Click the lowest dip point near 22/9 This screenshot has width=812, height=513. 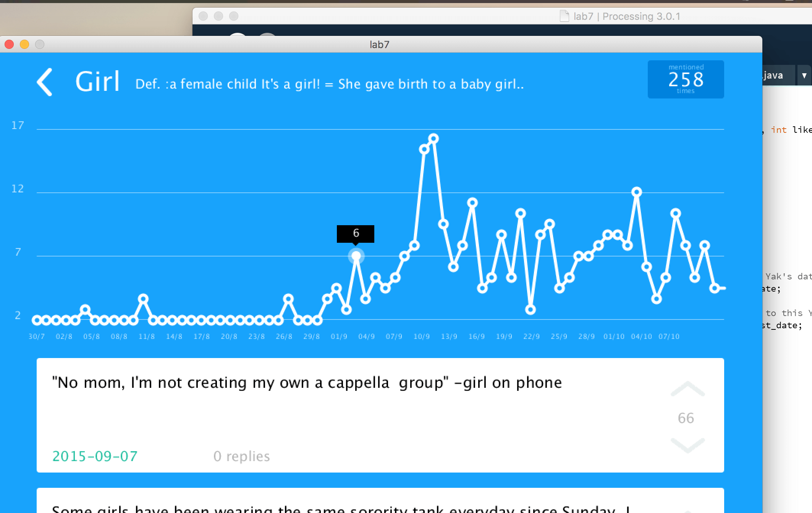(x=530, y=310)
